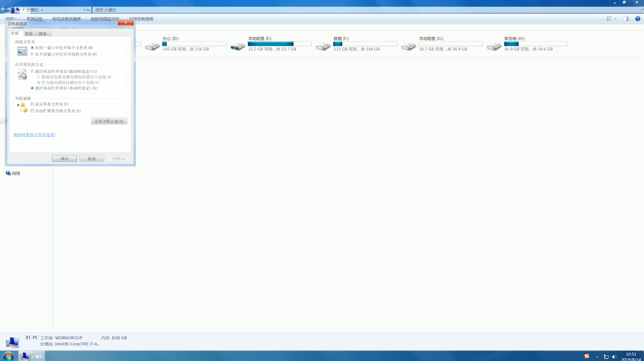This screenshot has height=361, width=644.
Task: Open the view options dropdown arrow
Action: (x=616, y=19)
